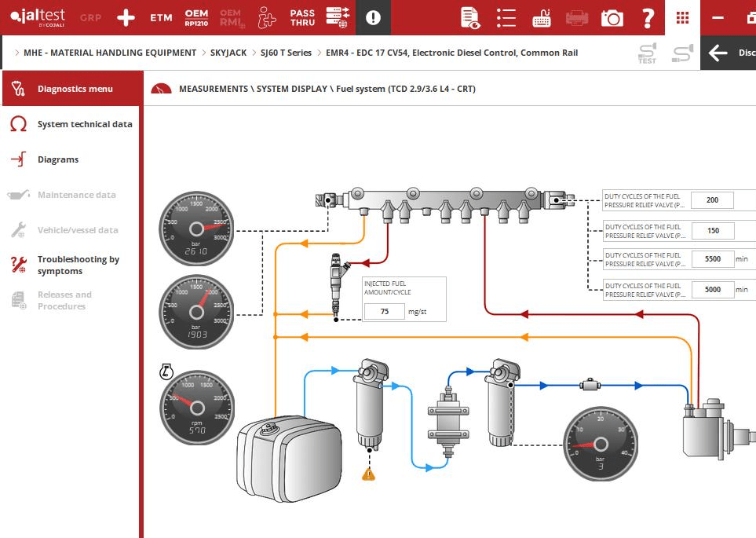Click the exclamation alert icon
Screen dimensions: 756x538
(x=373, y=17)
